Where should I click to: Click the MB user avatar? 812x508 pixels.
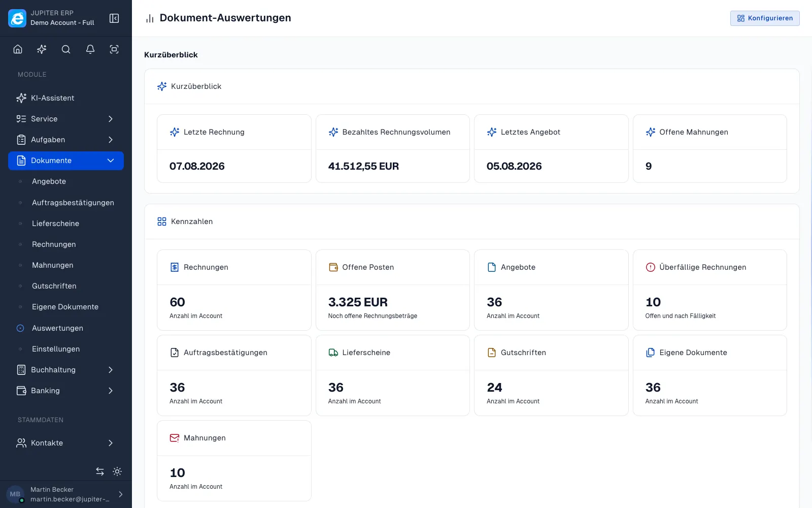pos(15,494)
